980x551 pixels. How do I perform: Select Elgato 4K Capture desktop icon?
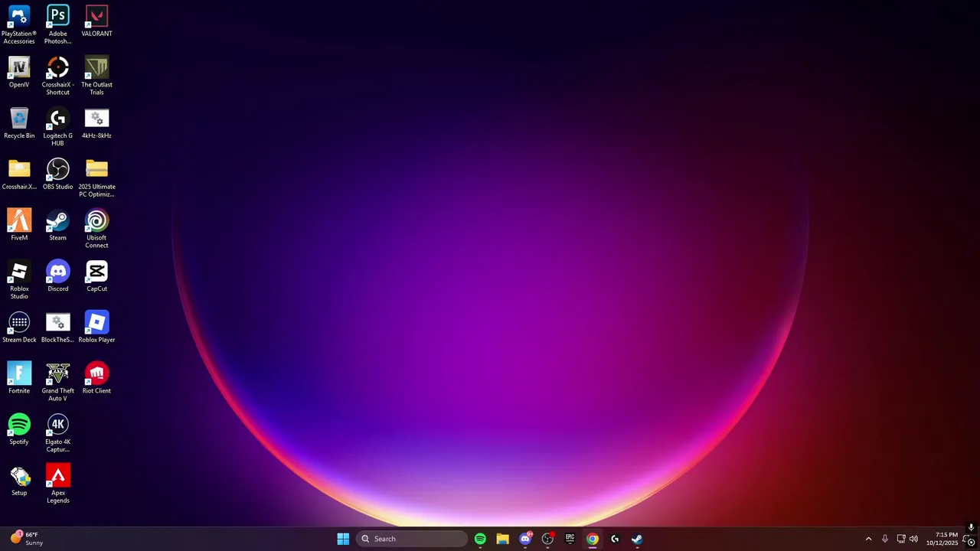point(57,433)
